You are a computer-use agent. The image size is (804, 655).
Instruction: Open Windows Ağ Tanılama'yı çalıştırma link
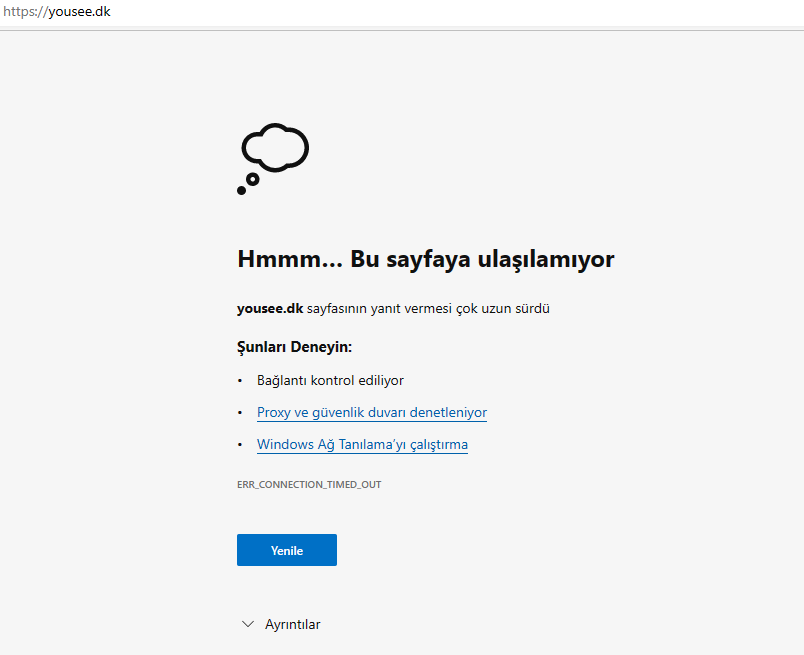(x=362, y=444)
